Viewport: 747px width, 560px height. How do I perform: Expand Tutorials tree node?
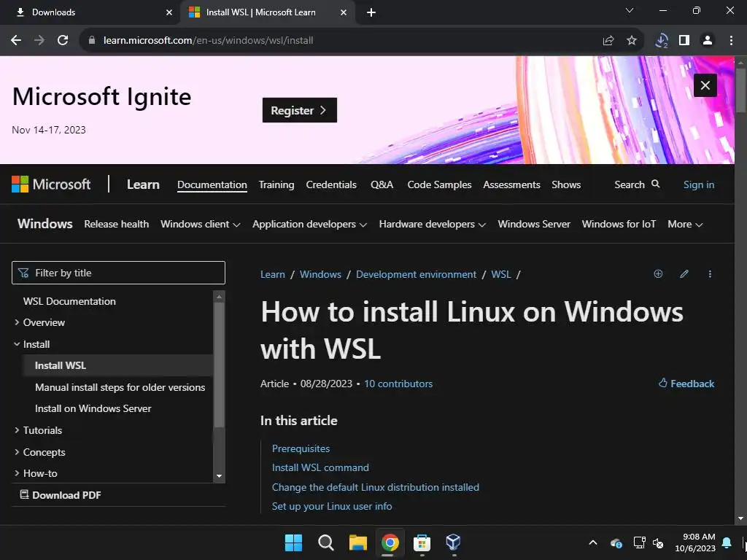click(x=17, y=430)
